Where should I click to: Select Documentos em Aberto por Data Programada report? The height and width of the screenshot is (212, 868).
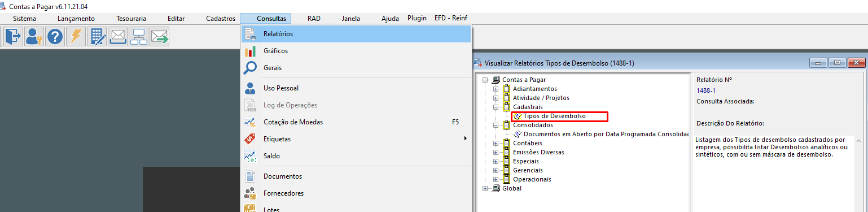pos(606,134)
